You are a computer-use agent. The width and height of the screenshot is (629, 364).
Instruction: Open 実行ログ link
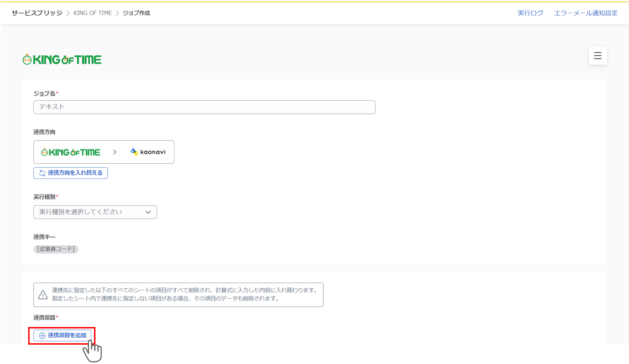[x=530, y=13]
